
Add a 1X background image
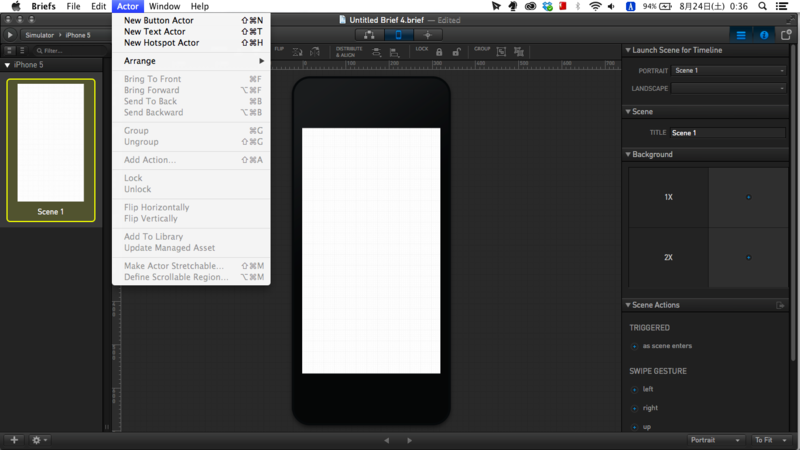tap(748, 197)
